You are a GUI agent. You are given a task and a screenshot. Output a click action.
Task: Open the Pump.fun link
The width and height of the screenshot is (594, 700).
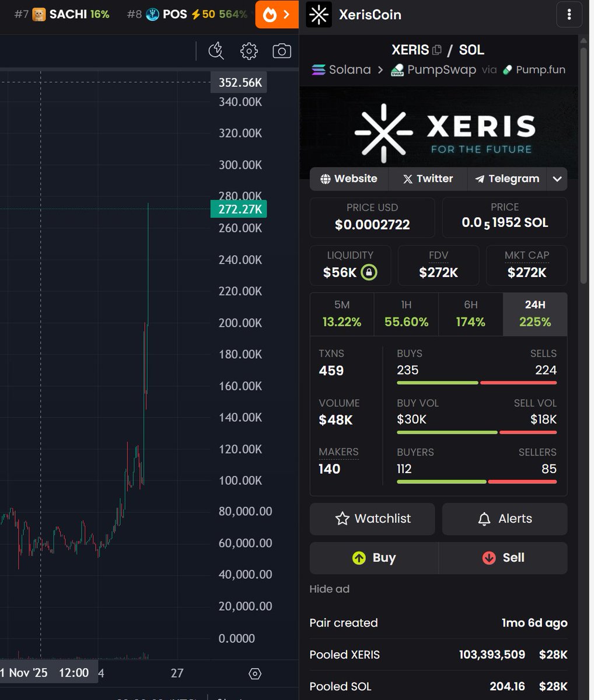pyautogui.click(x=534, y=70)
